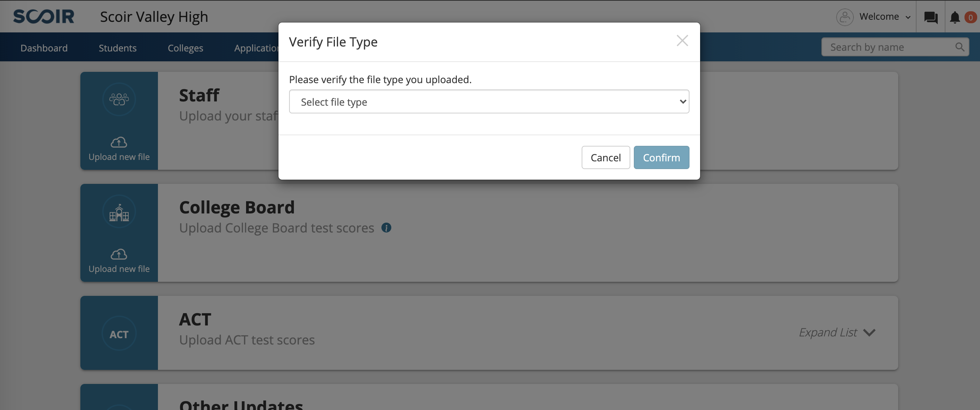This screenshot has width=980, height=410.
Task: Click the Colleges navigation menu item
Action: 185,47
